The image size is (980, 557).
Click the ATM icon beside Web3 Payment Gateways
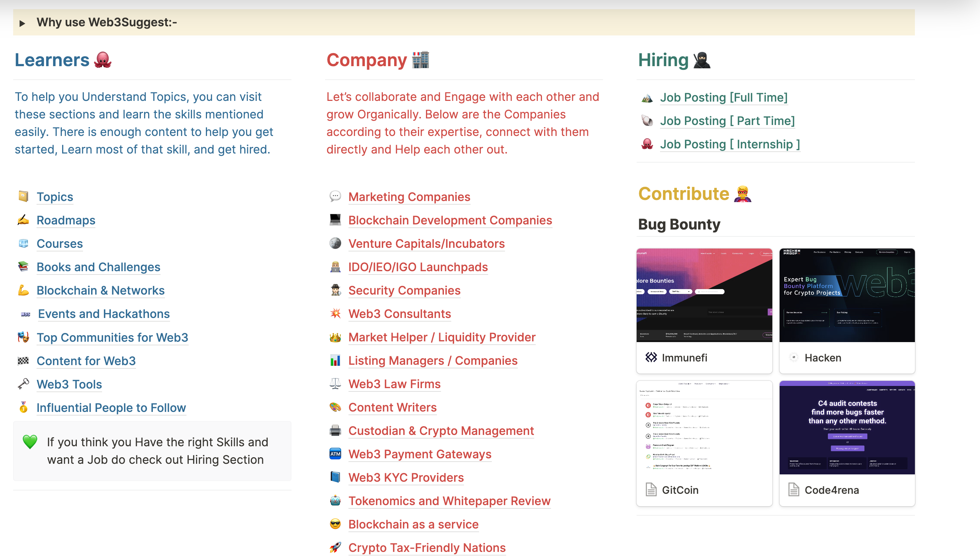pyautogui.click(x=335, y=454)
